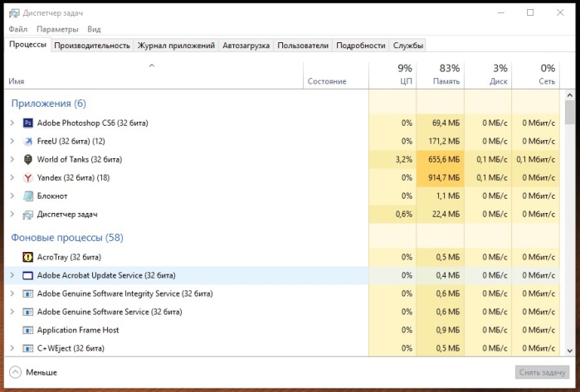
Task: Select the Application Frame Host name
Action: click(78, 330)
